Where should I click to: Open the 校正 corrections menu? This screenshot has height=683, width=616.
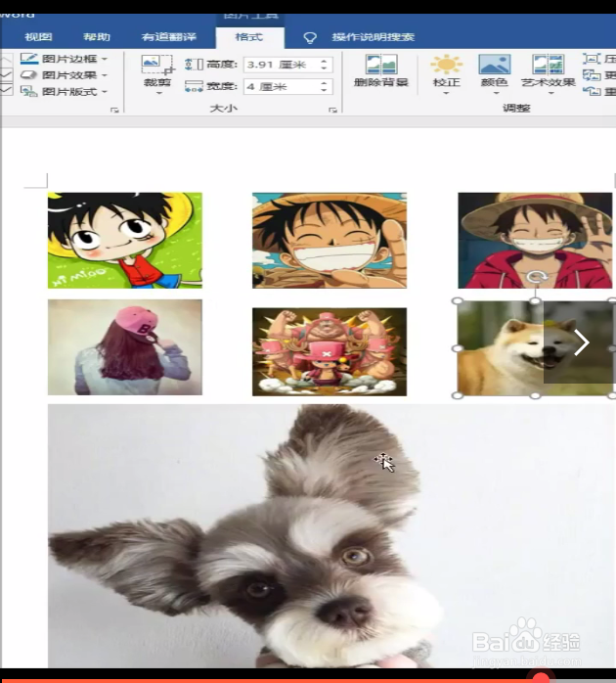point(446,70)
